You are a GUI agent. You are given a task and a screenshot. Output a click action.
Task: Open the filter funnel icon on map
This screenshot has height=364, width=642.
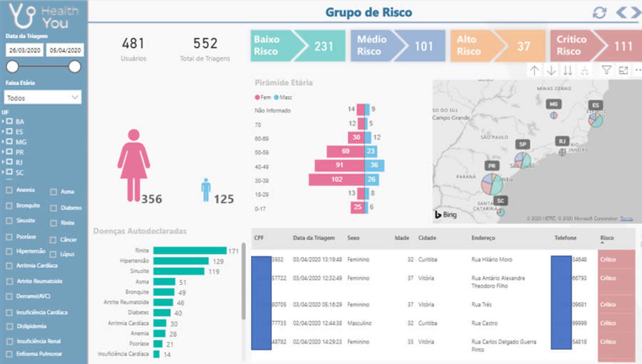[606, 70]
